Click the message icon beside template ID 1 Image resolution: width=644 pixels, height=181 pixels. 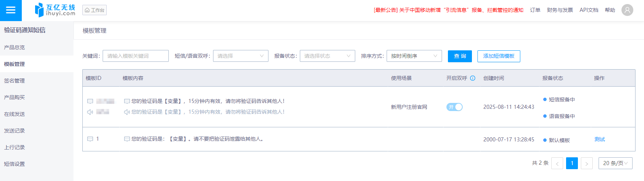[x=90, y=139]
